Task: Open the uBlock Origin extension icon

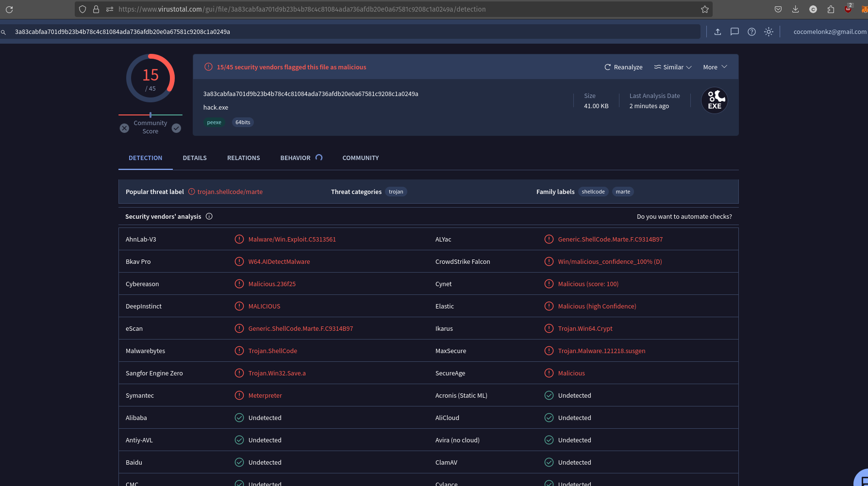Action: click(x=848, y=8)
